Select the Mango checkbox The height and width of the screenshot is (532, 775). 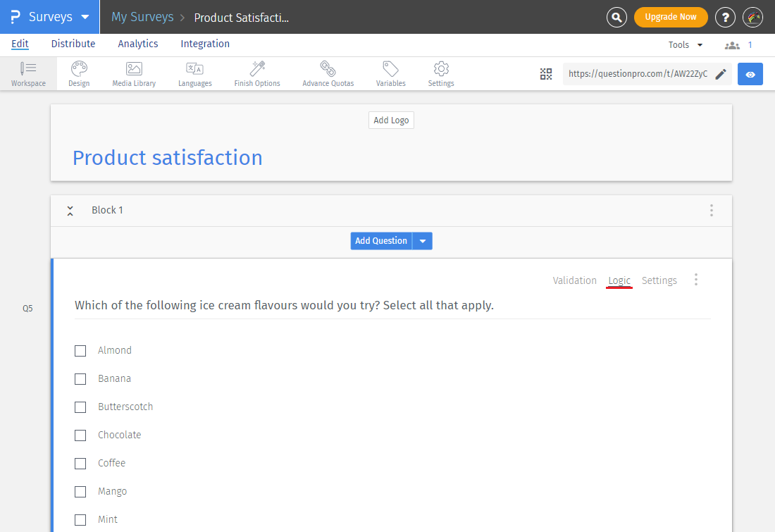tap(80, 491)
